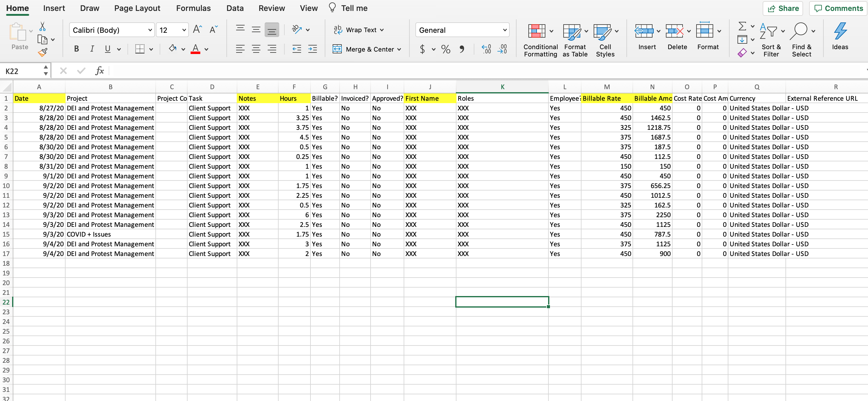
Task: Expand the borders dropdown arrow
Action: click(x=151, y=49)
